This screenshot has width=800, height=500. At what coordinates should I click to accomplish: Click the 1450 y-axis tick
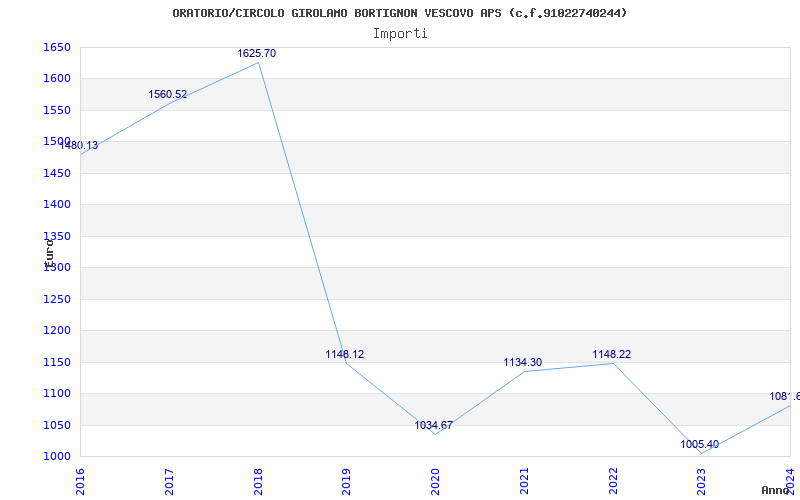tap(57, 173)
